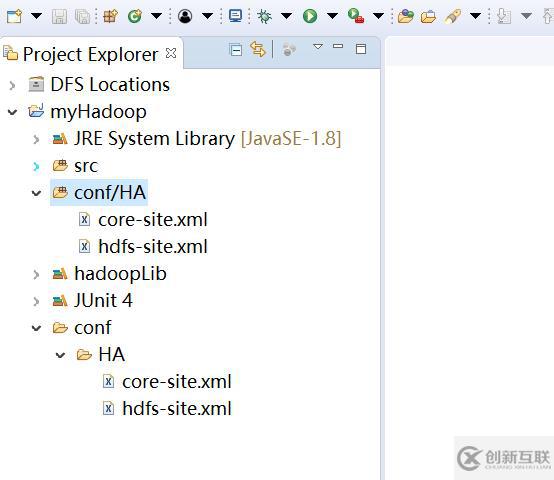The height and width of the screenshot is (480, 554).
Task: Select the JUnit 4 library entry
Action: pyautogui.click(x=93, y=301)
